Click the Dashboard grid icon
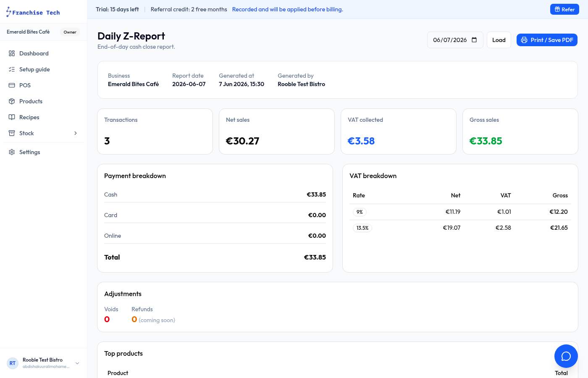The height and width of the screenshot is (378, 588). point(12,53)
